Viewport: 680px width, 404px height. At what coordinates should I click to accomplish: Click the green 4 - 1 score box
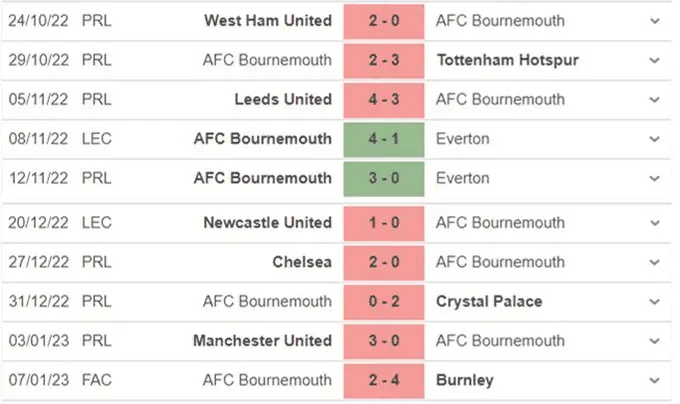click(384, 139)
